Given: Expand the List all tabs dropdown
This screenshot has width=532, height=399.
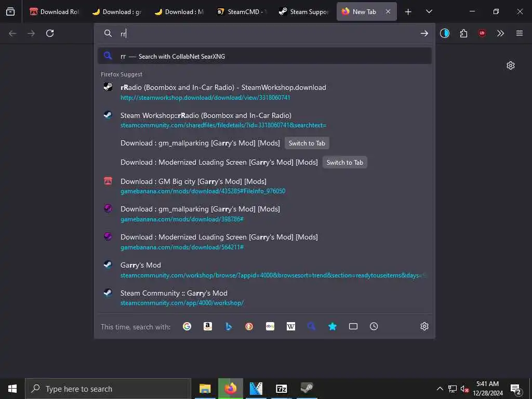Looking at the screenshot, I should click(429, 12).
